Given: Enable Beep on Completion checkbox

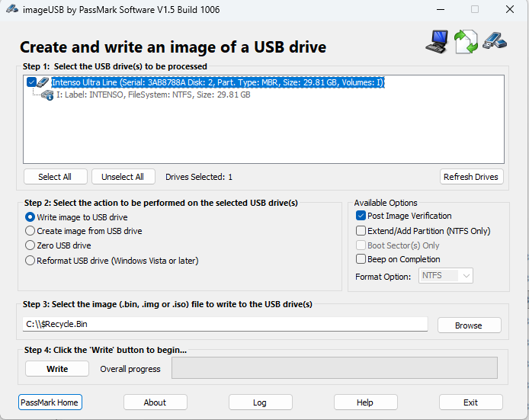Looking at the screenshot, I should coord(361,259).
